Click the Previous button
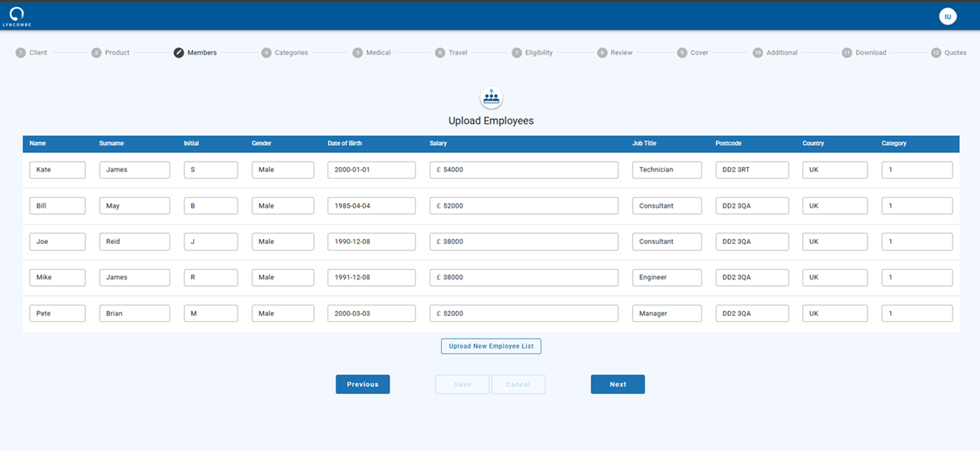This screenshot has height=451, width=980. pyautogui.click(x=363, y=385)
